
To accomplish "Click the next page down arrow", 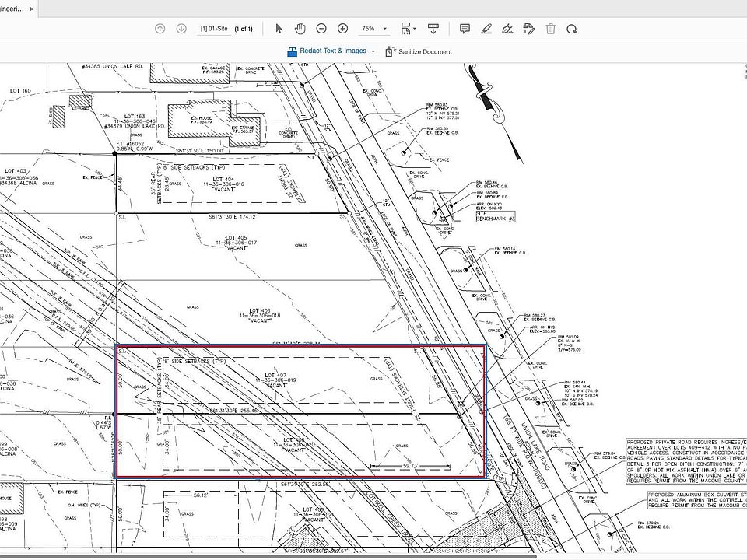I will click(181, 29).
